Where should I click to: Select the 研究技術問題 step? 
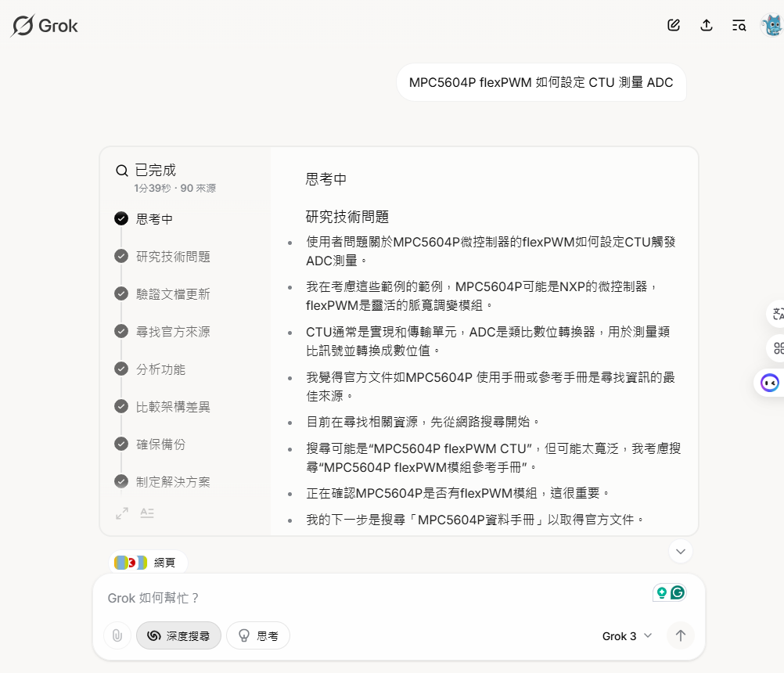click(x=173, y=257)
